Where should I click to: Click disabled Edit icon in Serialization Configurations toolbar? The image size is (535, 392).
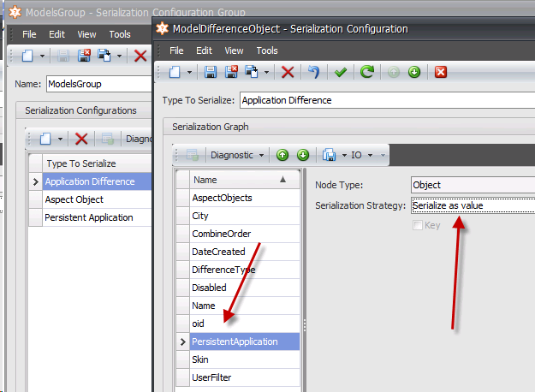coord(108,139)
